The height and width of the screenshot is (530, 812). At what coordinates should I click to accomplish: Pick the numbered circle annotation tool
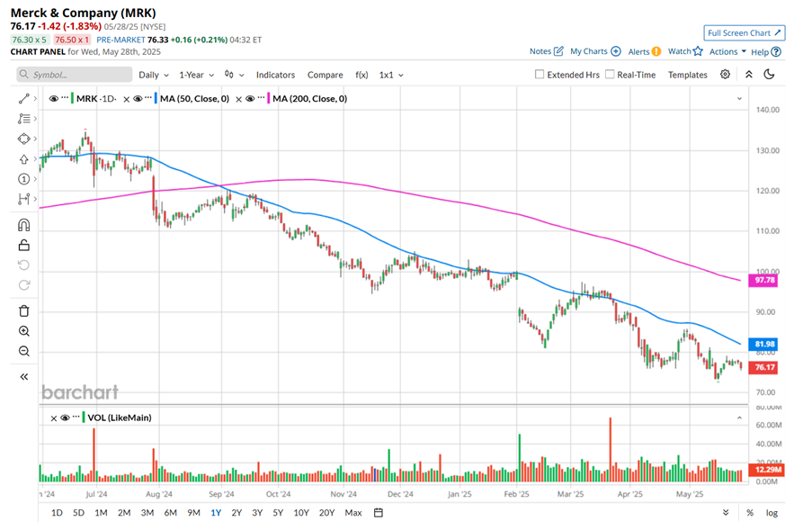point(23,179)
